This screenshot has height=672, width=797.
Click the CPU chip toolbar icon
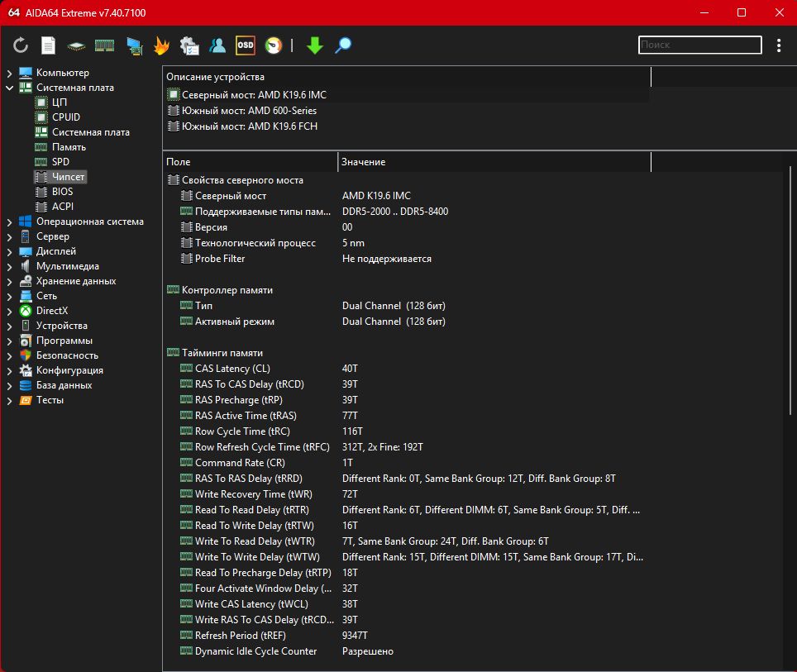point(76,45)
